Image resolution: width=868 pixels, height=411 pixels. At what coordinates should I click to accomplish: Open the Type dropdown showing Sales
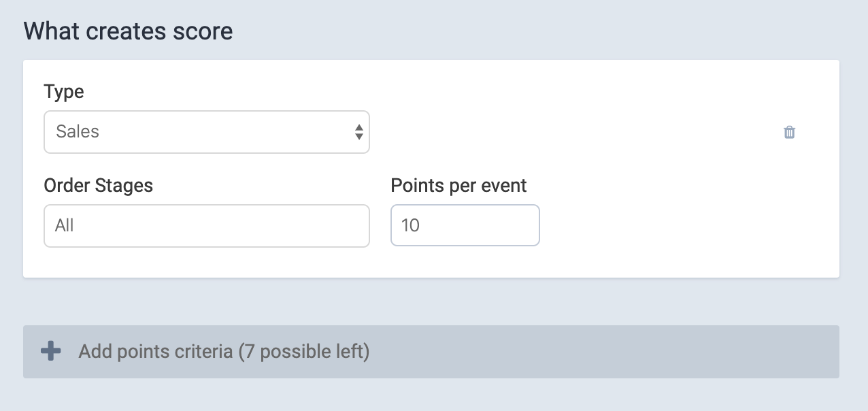(207, 132)
